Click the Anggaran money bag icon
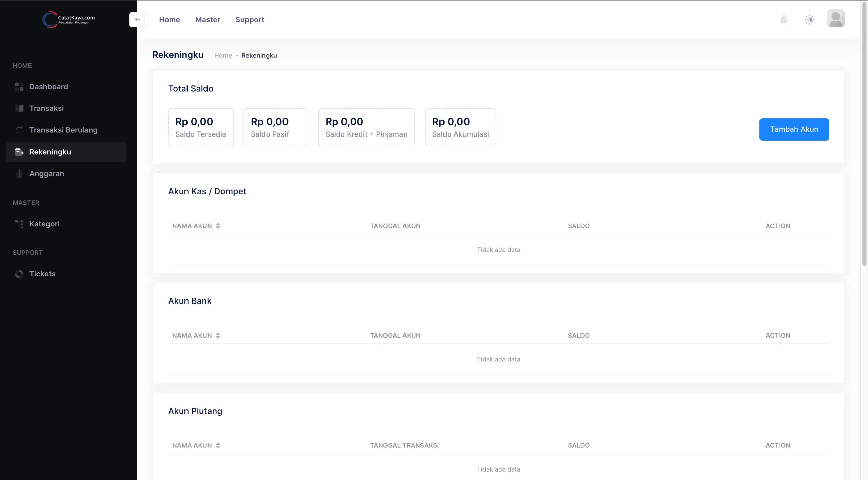The width and height of the screenshot is (868, 480). pos(19,174)
